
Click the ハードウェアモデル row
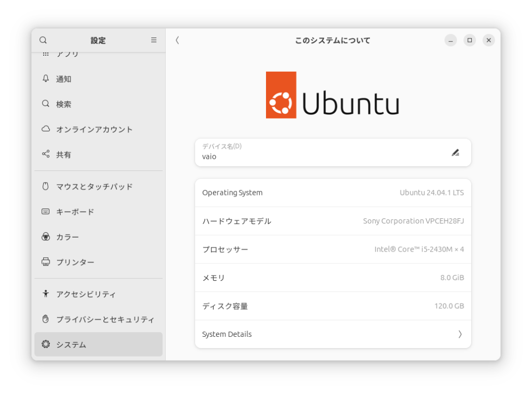click(332, 221)
